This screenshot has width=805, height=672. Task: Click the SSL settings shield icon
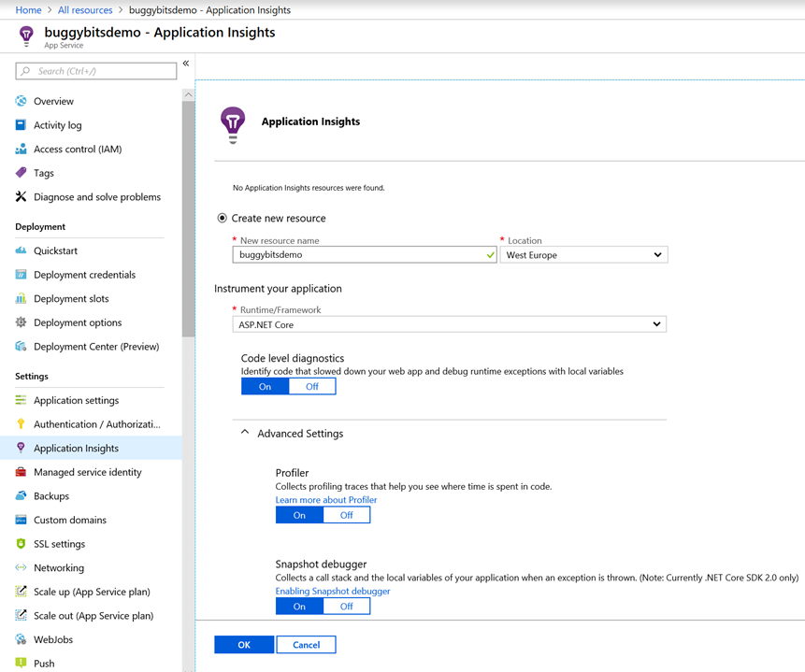coord(21,544)
